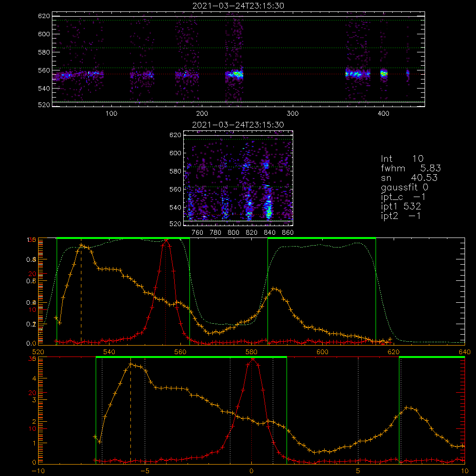Click the timestamp title above the small middle spectrogram
Viewport: 476px width, 476px height.
(238, 125)
